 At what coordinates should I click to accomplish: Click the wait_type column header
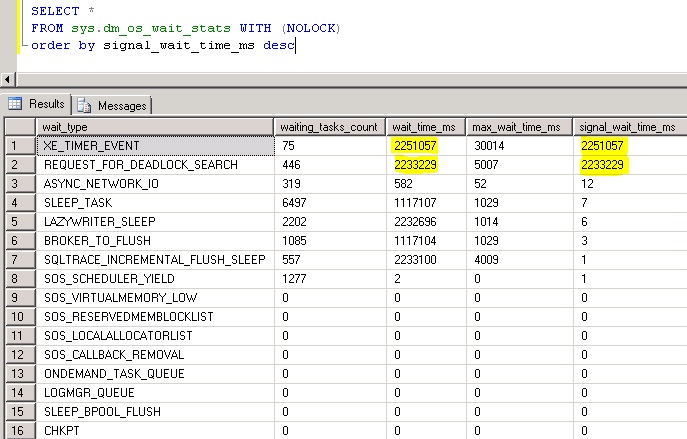tap(153, 127)
